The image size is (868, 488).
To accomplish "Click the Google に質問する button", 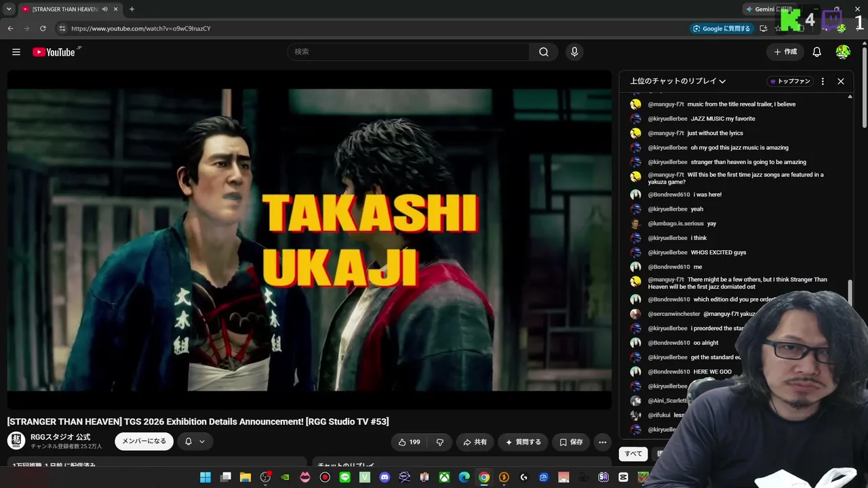I will point(721,28).
